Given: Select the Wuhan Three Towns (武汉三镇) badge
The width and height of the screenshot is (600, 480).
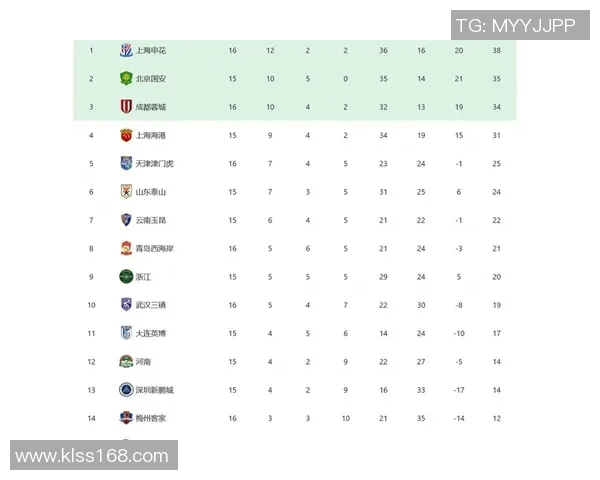Looking at the screenshot, I should click(x=126, y=305).
